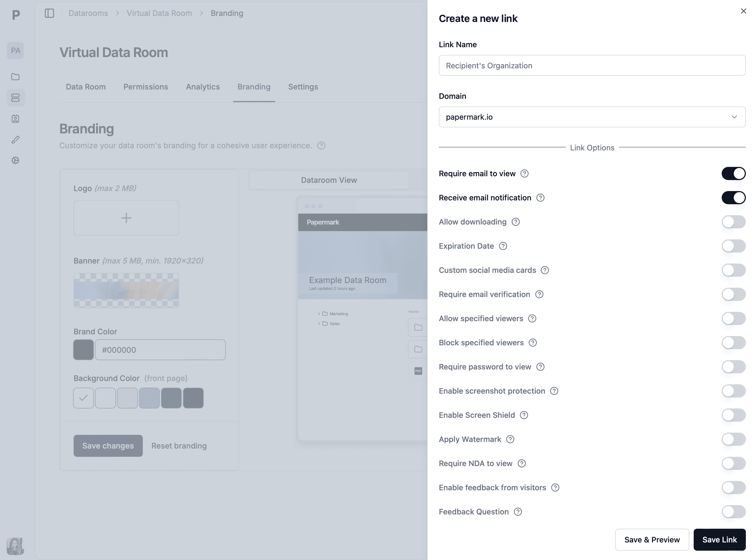
Task: Open the Documents folder icon in sidebar
Action: point(16,77)
